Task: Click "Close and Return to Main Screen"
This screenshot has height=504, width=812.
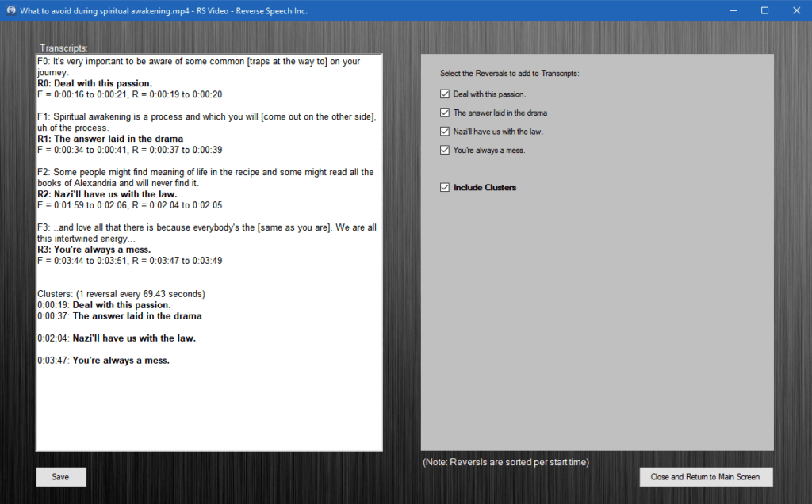Action: pos(705,476)
